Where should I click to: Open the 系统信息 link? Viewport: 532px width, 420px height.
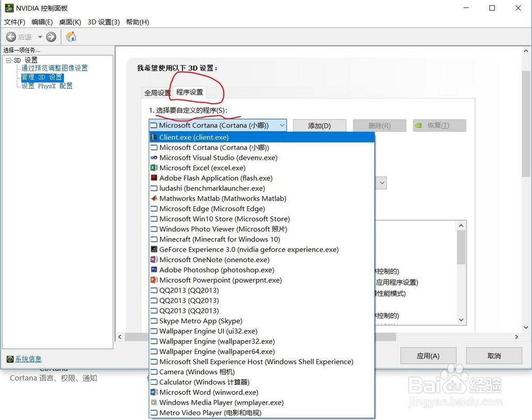click(x=29, y=359)
